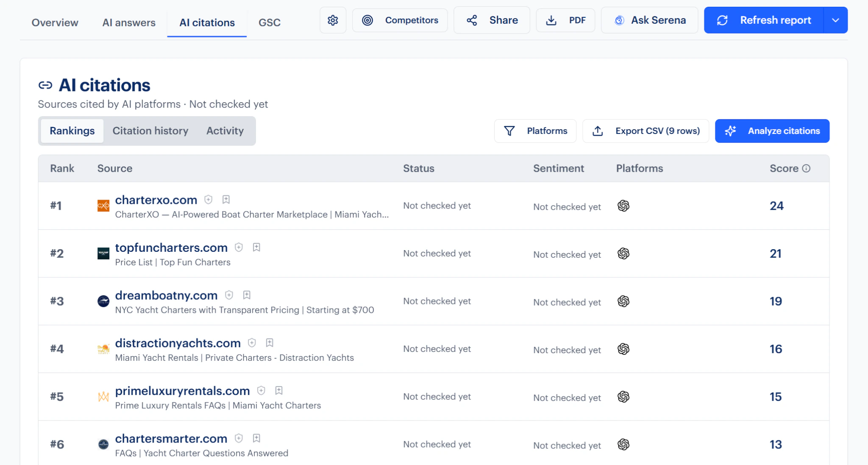Open Ask Serena assistant

pos(649,20)
